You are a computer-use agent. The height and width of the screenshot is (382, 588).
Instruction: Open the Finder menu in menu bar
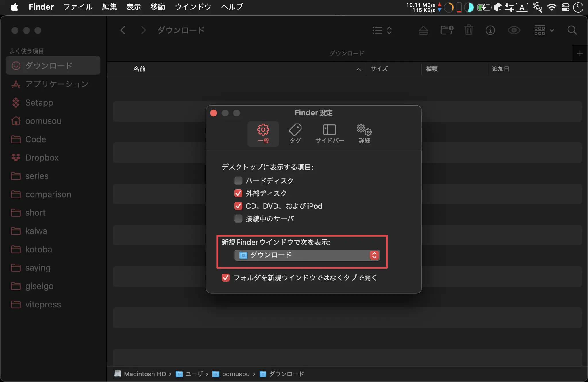coord(41,7)
